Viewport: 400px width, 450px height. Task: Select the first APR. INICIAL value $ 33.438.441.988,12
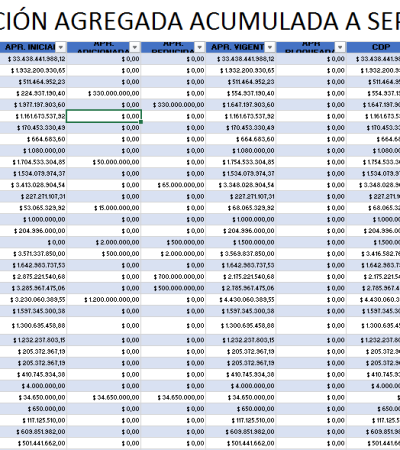[x=33, y=59]
